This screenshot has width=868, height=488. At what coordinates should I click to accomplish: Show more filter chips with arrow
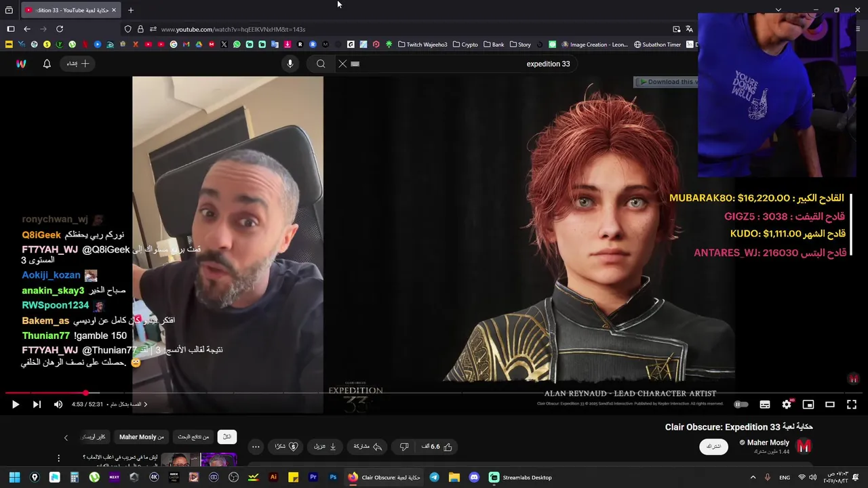coord(66,437)
